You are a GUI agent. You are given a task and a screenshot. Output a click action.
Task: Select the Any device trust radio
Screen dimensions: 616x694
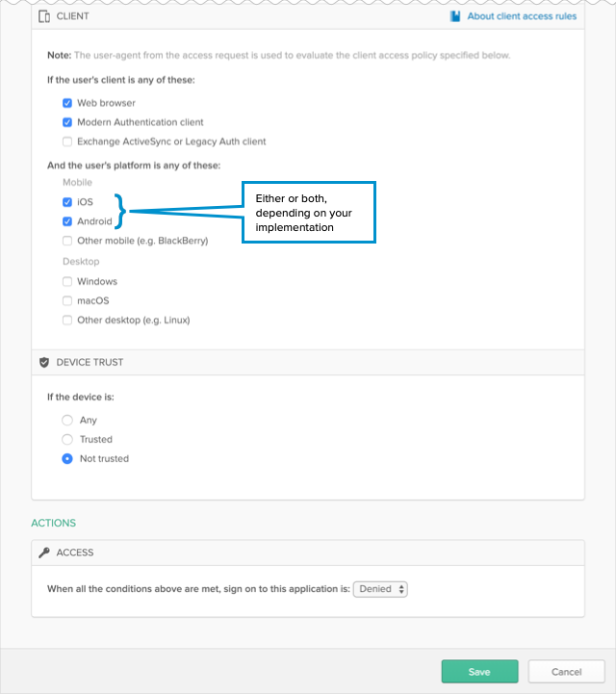click(x=67, y=421)
